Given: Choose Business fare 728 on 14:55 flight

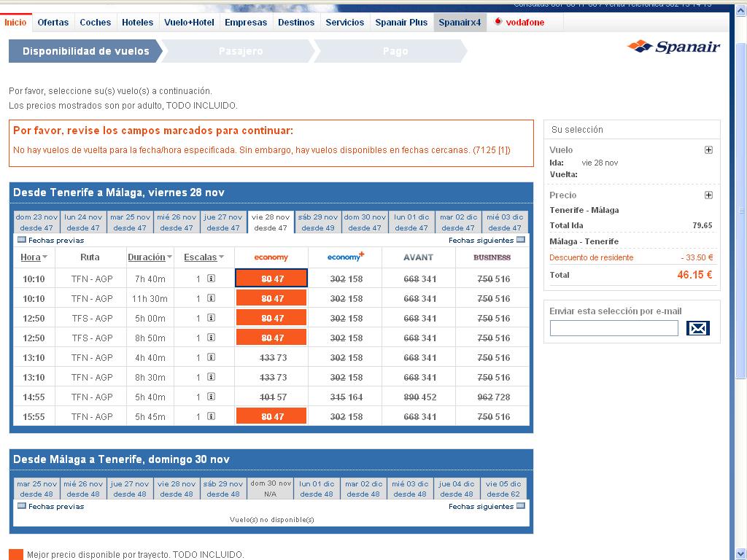Looking at the screenshot, I should tap(493, 397).
